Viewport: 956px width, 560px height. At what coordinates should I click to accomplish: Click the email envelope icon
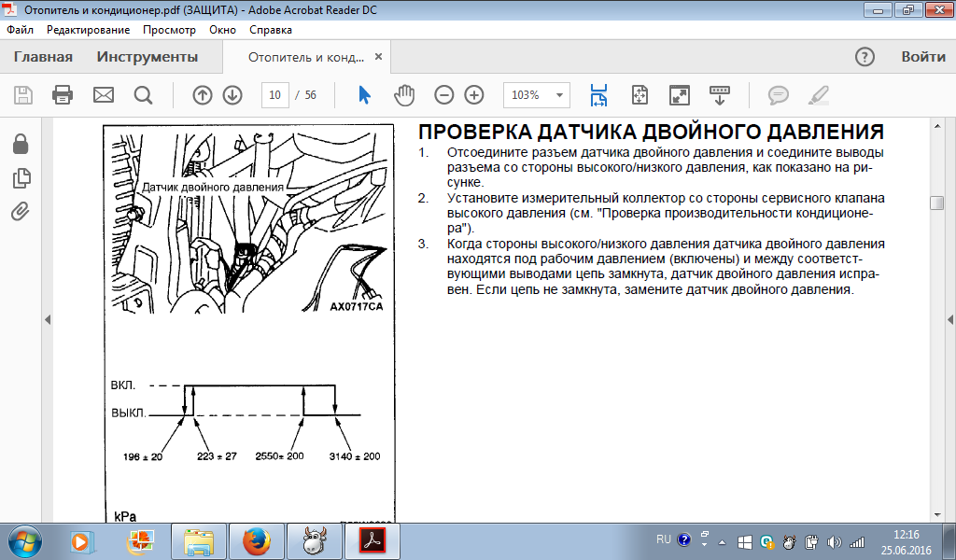103,95
